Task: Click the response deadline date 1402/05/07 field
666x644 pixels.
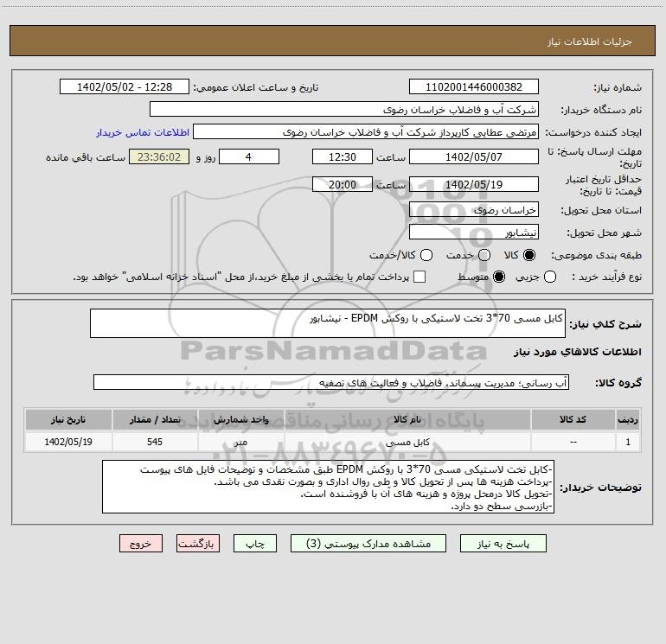Action: 474,156
